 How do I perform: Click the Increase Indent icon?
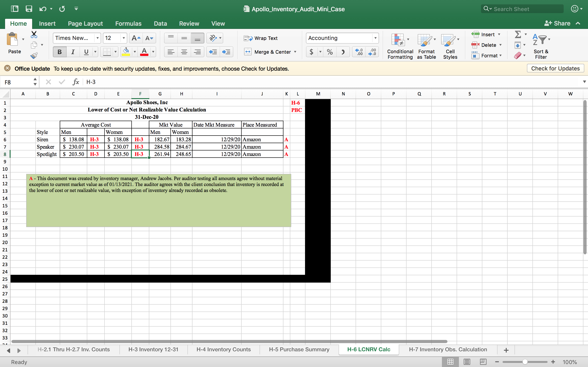pos(226,52)
